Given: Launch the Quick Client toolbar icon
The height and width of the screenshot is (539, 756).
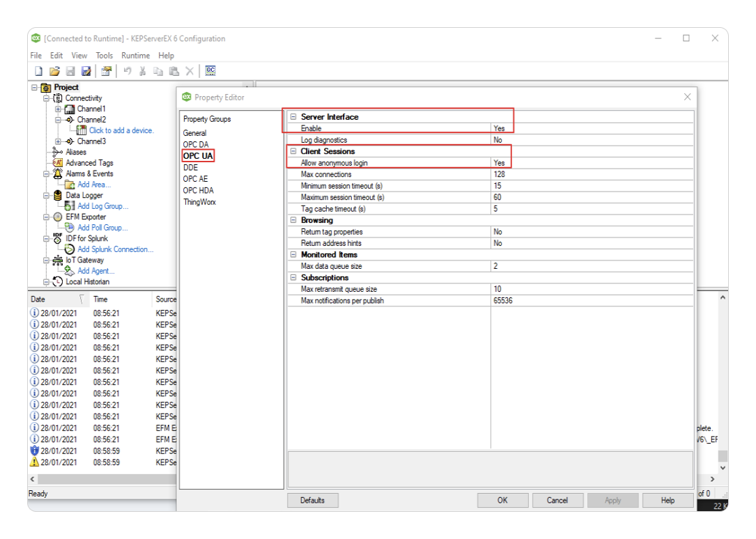Looking at the screenshot, I should pyautogui.click(x=210, y=71).
